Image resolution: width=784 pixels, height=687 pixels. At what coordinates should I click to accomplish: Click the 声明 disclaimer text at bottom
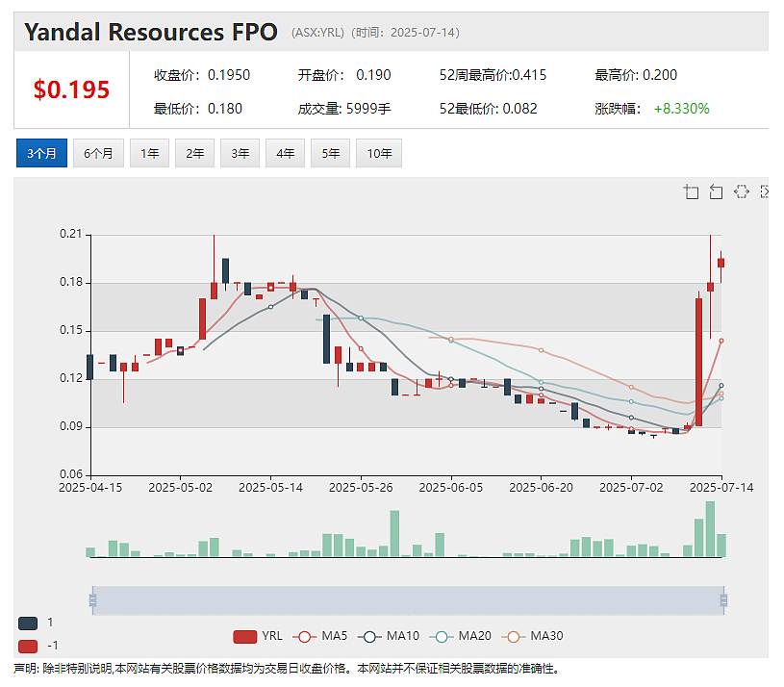(x=287, y=669)
